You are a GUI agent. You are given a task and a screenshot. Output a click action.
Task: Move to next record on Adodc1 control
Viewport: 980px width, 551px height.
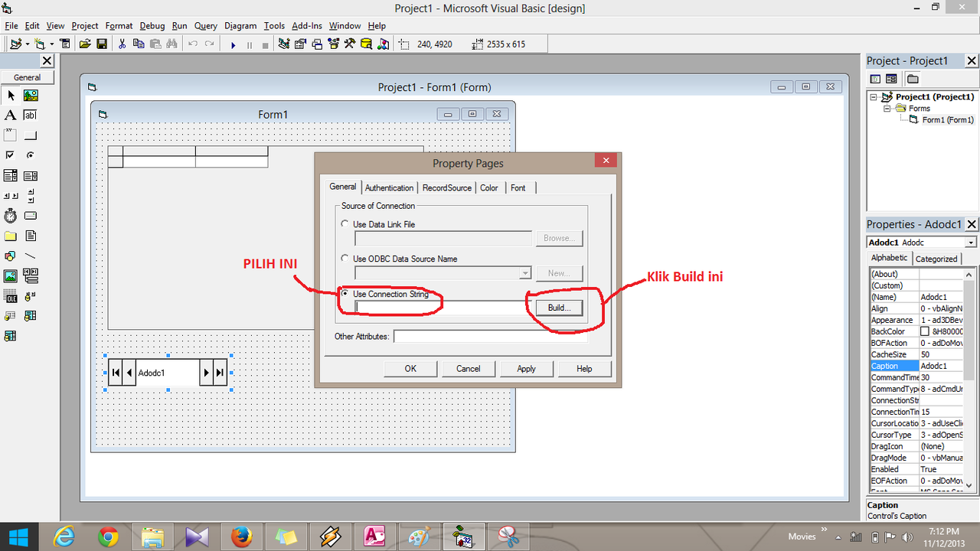[x=206, y=373]
